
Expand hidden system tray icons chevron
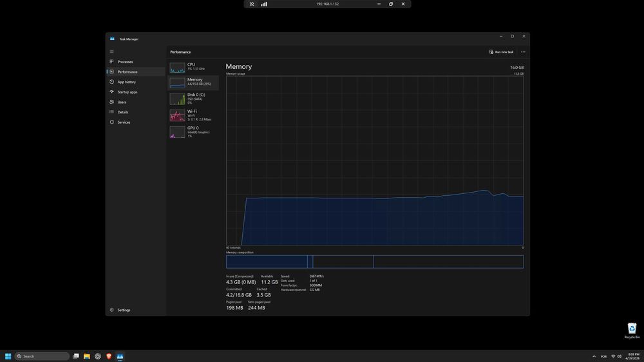coord(594,356)
